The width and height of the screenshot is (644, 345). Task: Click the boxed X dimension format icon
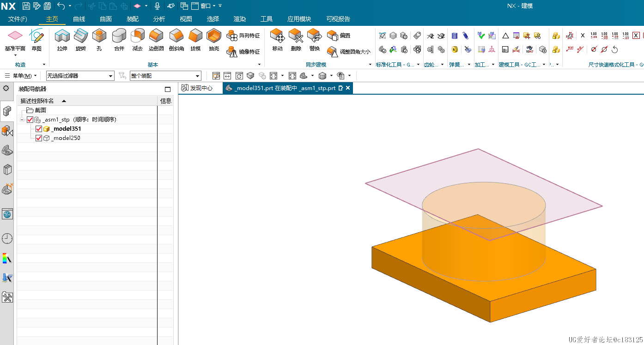[x=636, y=36]
